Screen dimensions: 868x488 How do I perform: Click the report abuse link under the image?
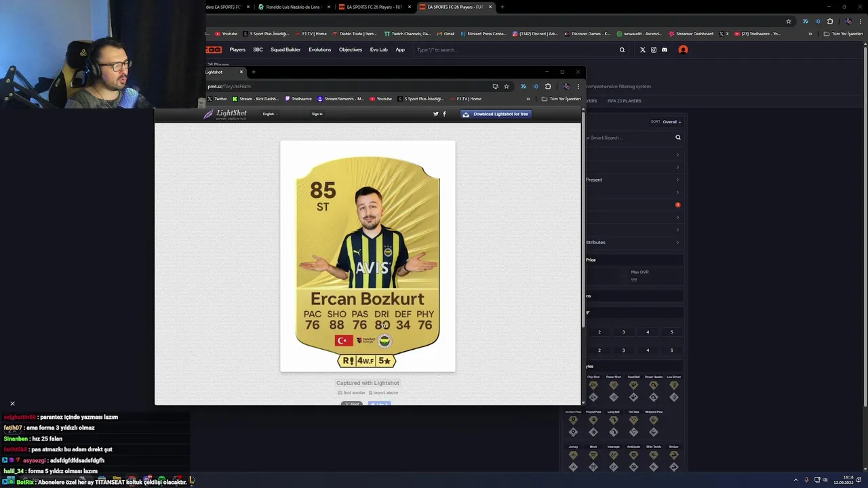[x=384, y=393]
